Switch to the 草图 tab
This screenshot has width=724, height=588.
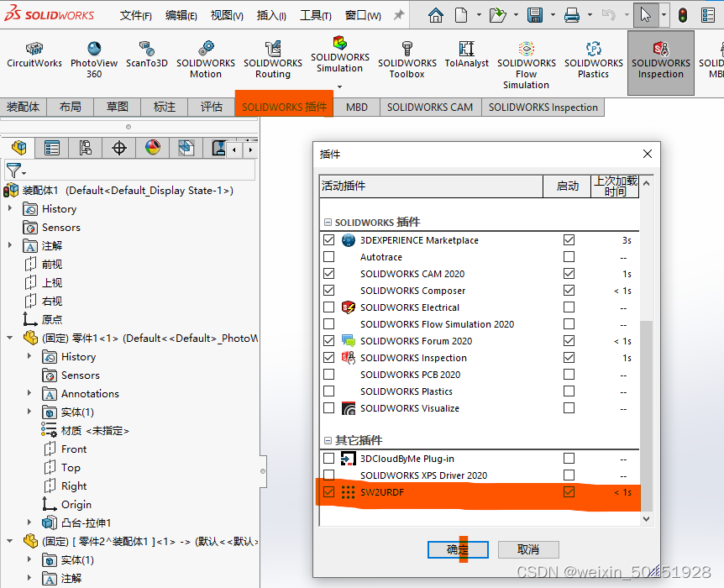tap(118, 108)
